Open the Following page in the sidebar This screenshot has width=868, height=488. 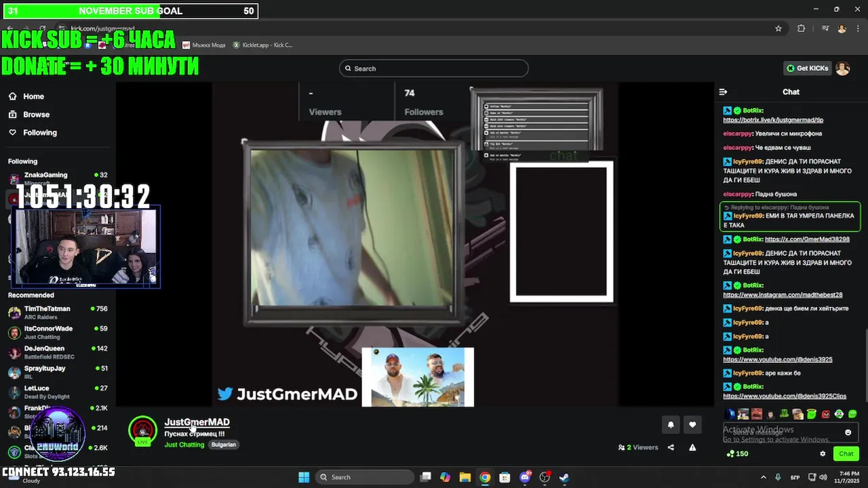(33, 133)
